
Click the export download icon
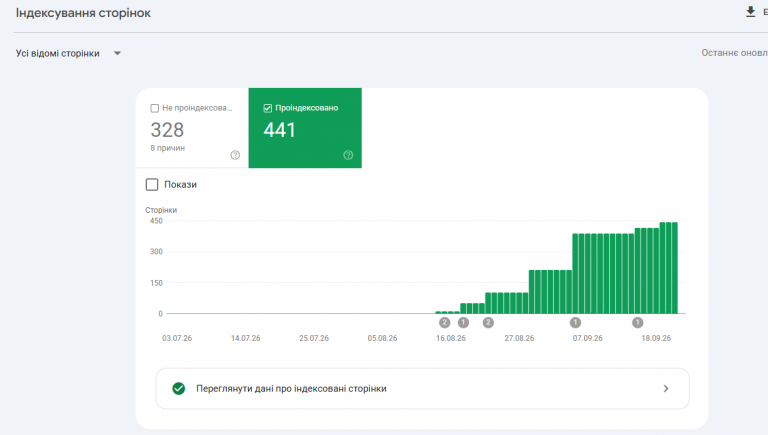pyautogui.click(x=750, y=12)
